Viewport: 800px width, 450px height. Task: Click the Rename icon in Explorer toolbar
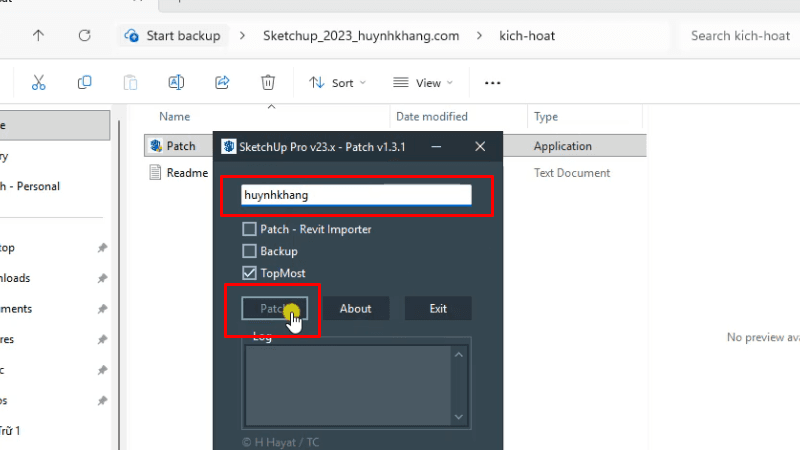(x=176, y=83)
